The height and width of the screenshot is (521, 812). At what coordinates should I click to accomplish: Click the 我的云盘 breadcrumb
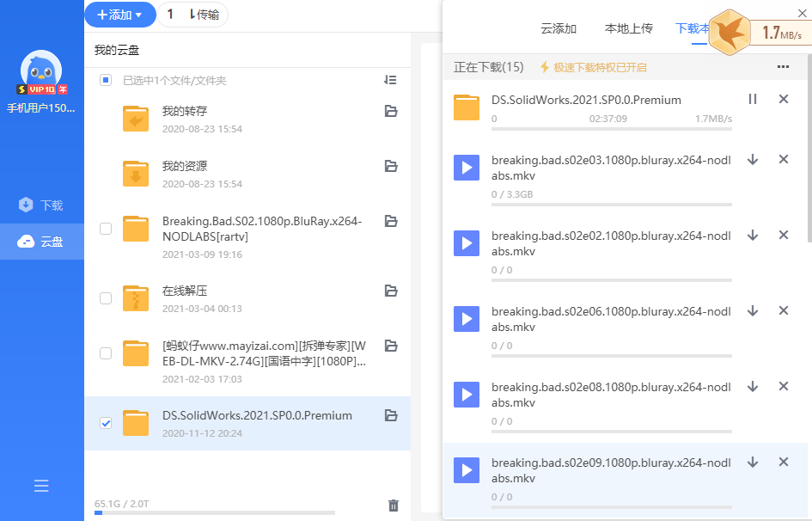point(117,50)
